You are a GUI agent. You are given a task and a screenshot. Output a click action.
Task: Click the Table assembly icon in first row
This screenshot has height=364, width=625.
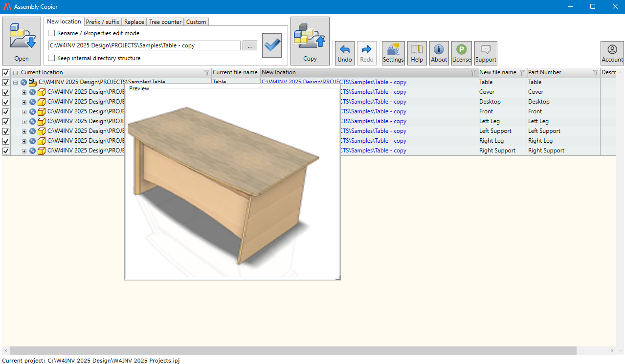tap(33, 83)
